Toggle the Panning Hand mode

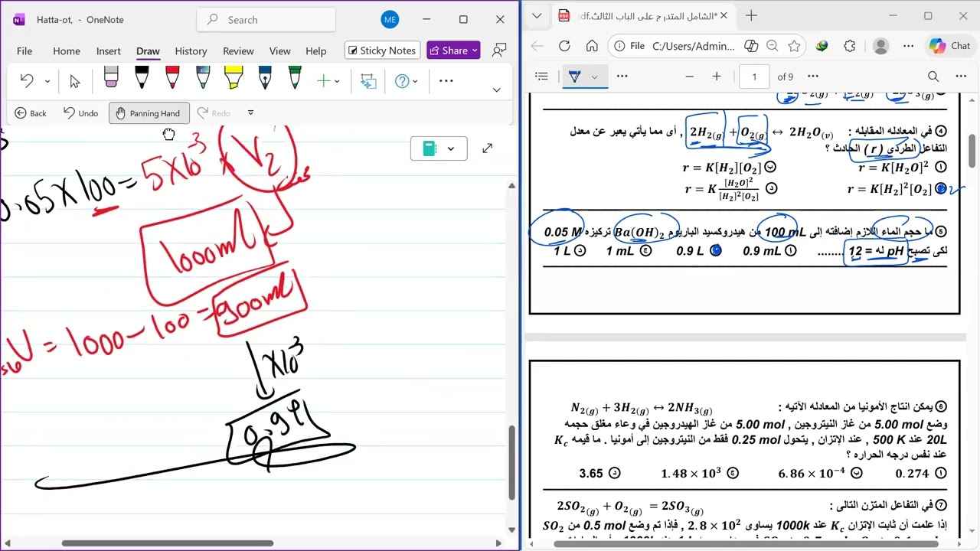[149, 113]
